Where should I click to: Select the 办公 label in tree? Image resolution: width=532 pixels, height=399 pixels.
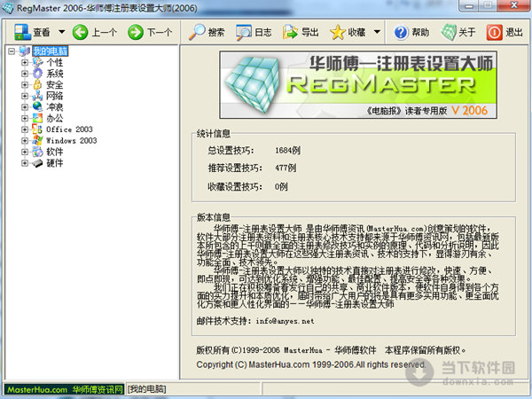(x=55, y=119)
